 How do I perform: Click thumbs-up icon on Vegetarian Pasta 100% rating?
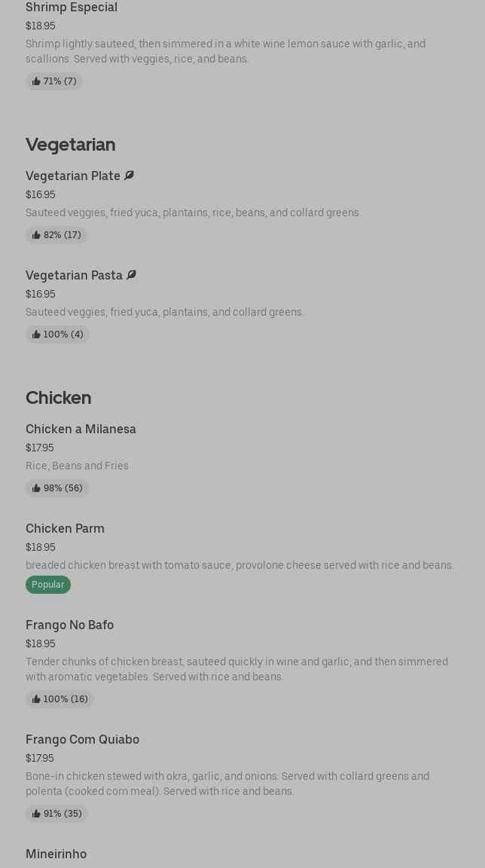[x=36, y=335]
